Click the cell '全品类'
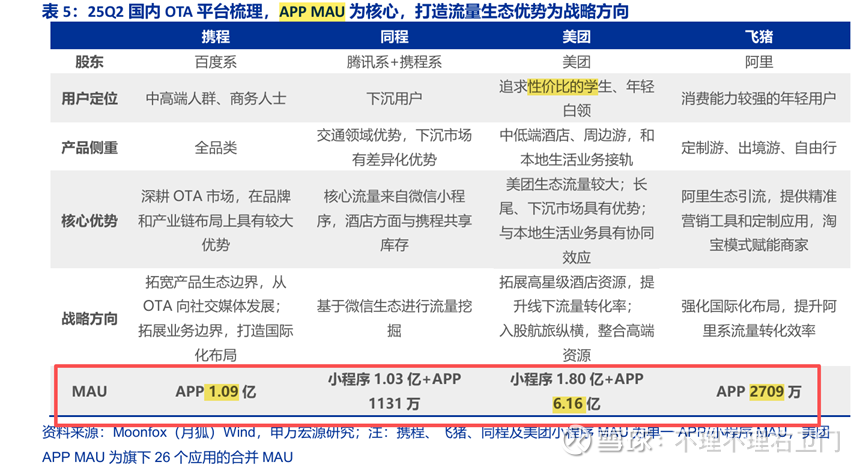 click(215, 148)
